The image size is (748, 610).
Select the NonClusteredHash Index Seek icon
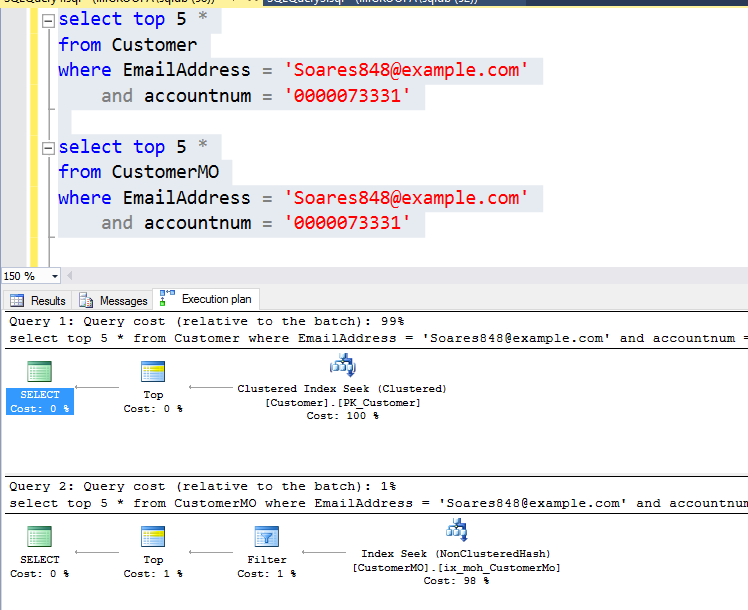(x=455, y=530)
